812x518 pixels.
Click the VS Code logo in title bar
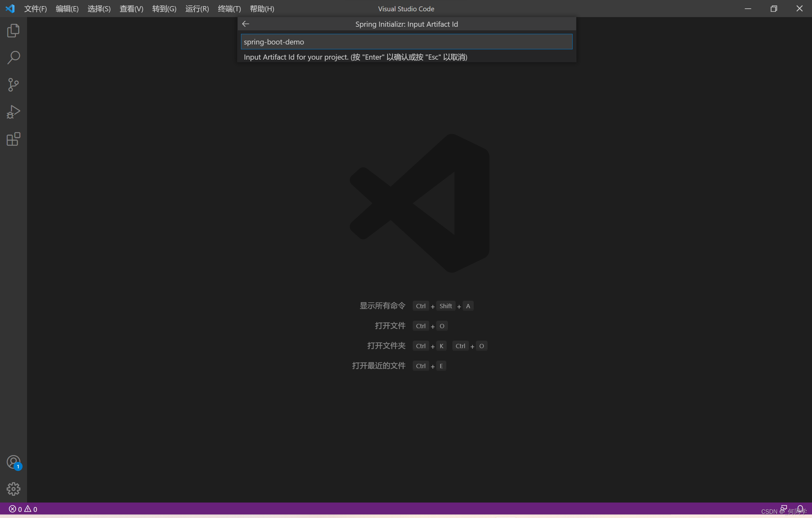(x=10, y=9)
